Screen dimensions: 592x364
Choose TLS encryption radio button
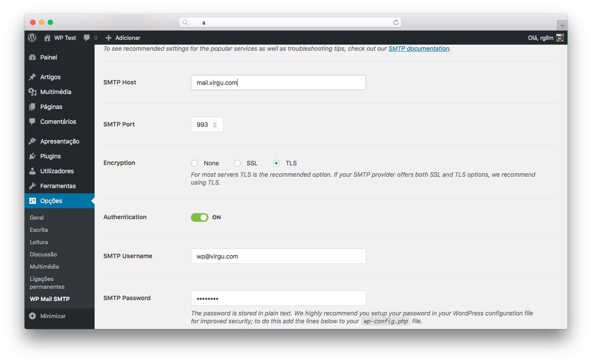tap(276, 163)
